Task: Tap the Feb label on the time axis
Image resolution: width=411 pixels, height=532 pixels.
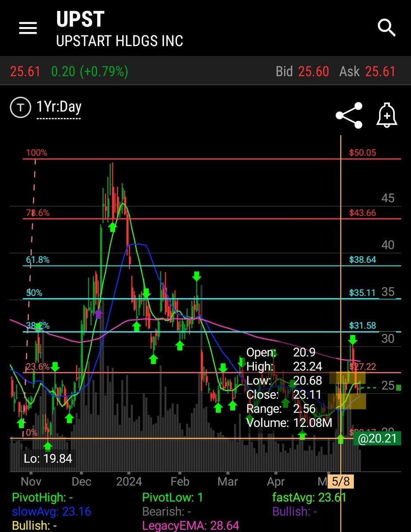Action: [180, 481]
